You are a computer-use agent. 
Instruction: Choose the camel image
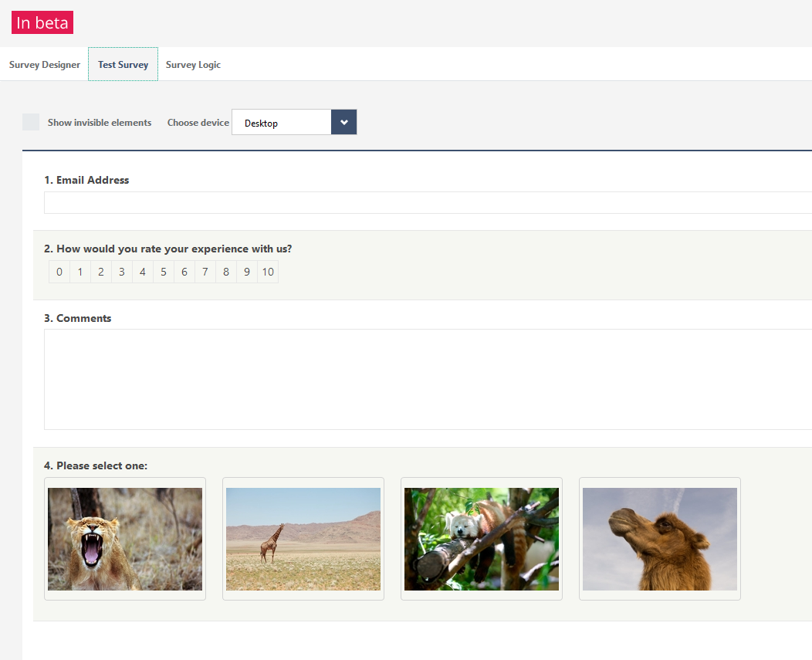point(660,539)
